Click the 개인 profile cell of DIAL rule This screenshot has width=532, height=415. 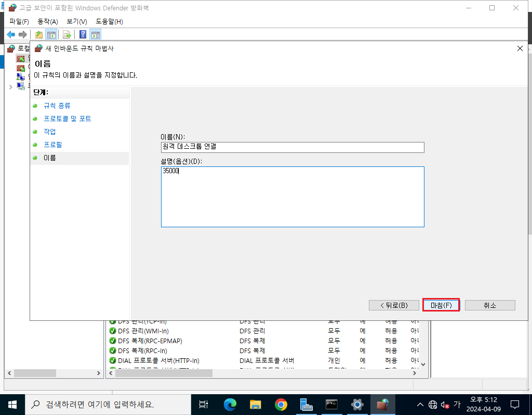[334, 360]
